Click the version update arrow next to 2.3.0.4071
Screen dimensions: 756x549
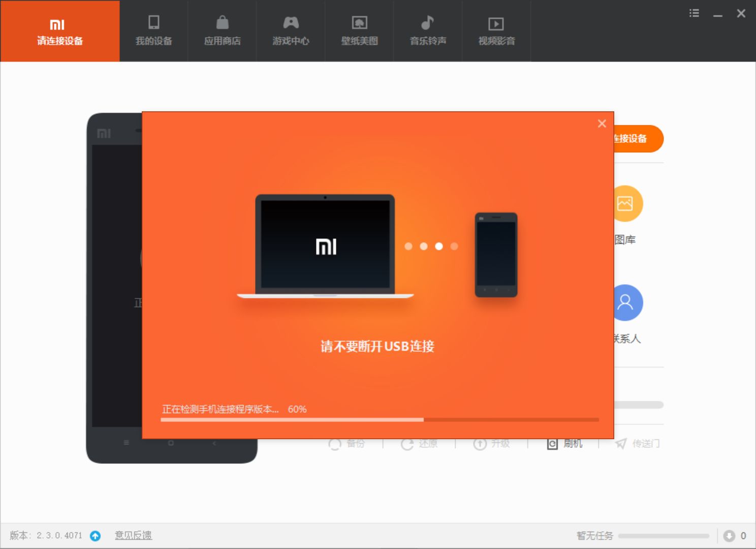point(94,535)
